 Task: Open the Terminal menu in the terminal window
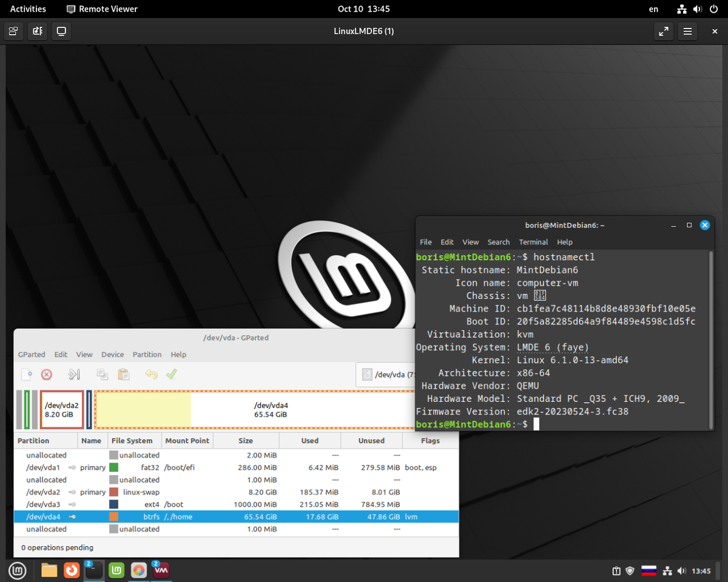pyautogui.click(x=533, y=242)
